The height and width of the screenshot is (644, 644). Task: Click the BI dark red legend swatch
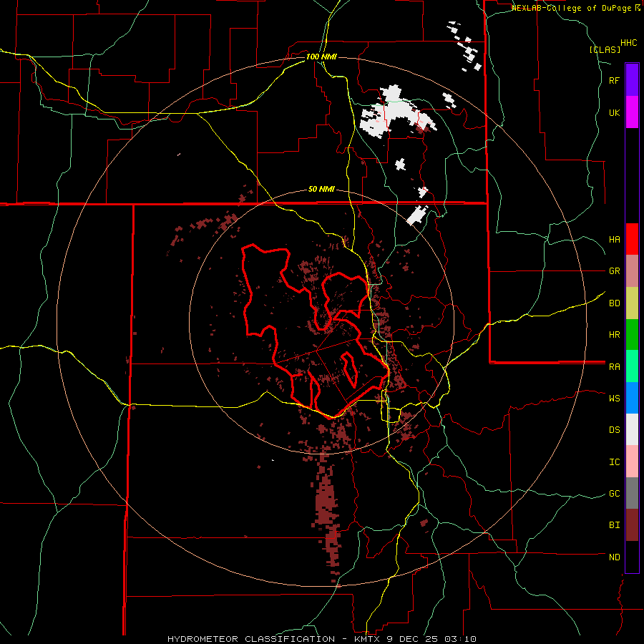point(632,525)
